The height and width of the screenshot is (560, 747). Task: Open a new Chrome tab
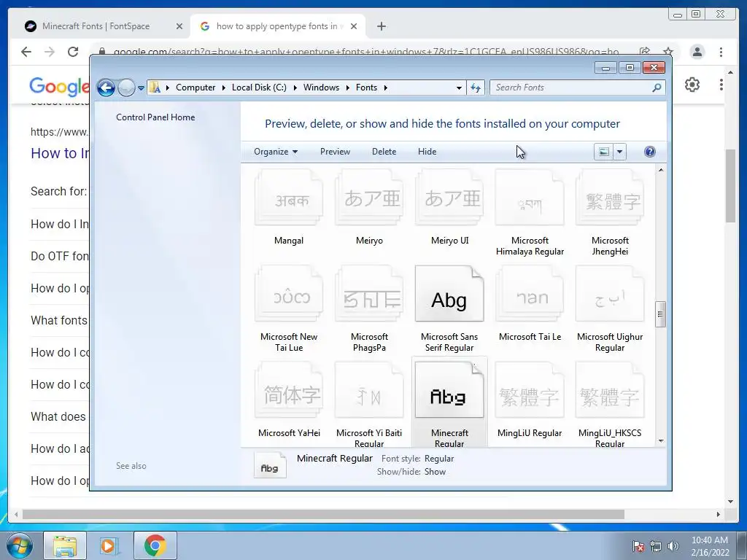[x=381, y=26]
